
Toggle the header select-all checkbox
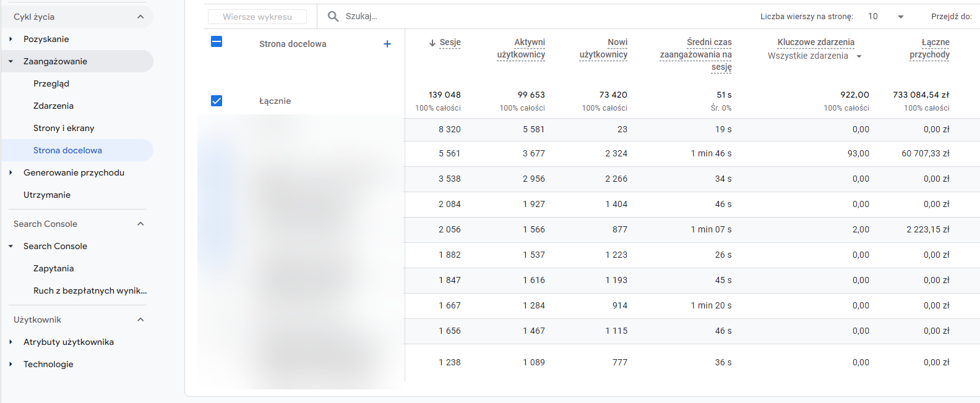pyautogui.click(x=217, y=41)
